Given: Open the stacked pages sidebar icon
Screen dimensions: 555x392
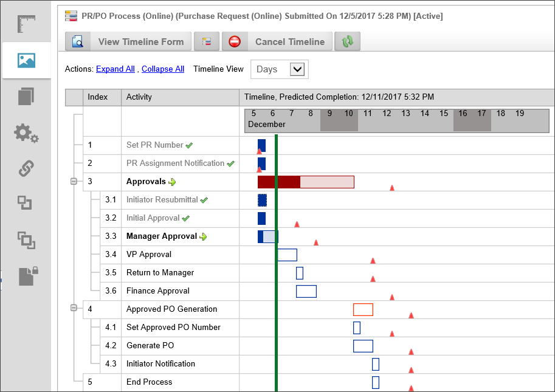Looking at the screenshot, I should click(x=26, y=96).
